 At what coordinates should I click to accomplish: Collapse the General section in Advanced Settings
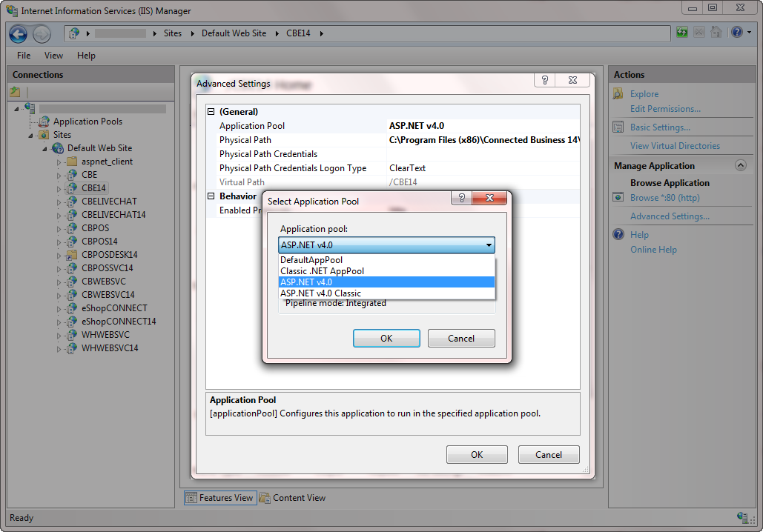211,112
